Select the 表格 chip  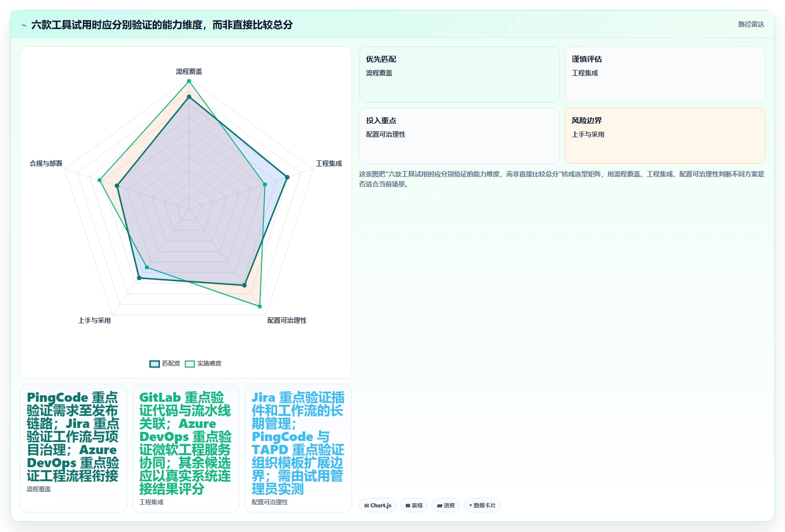tap(414, 505)
